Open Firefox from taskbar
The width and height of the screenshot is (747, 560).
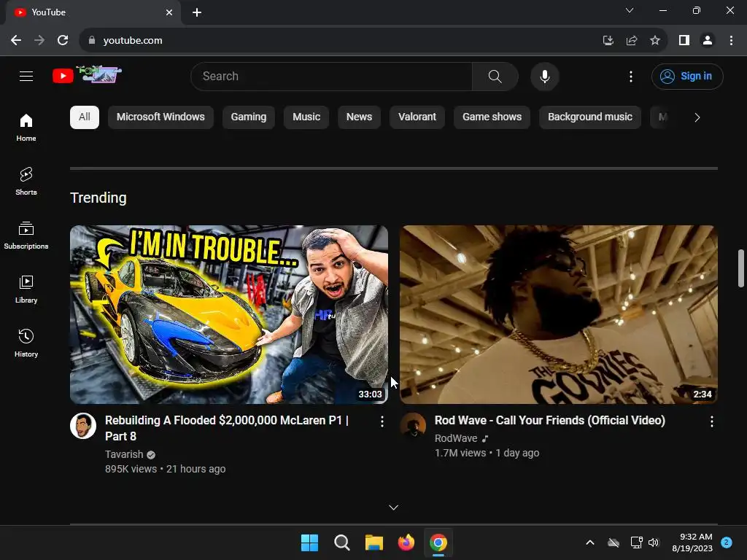point(406,542)
